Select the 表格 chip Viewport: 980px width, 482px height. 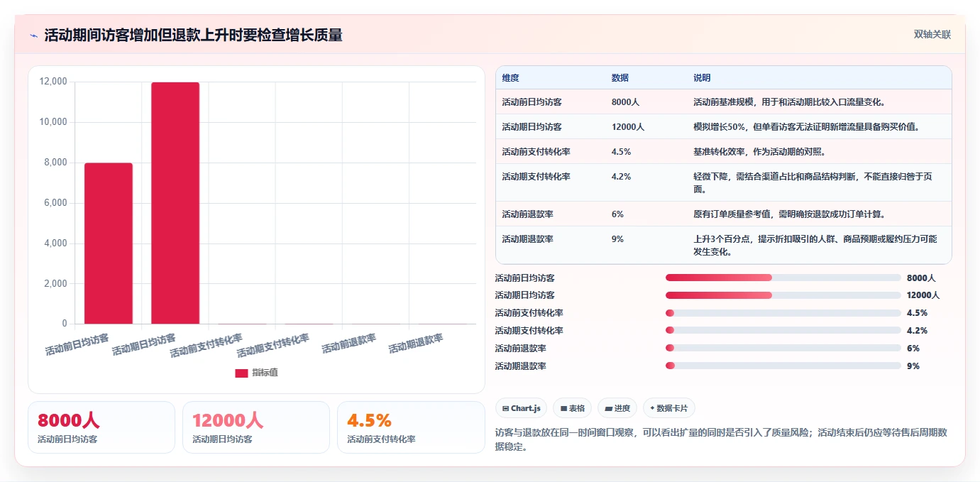tap(572, 408)
